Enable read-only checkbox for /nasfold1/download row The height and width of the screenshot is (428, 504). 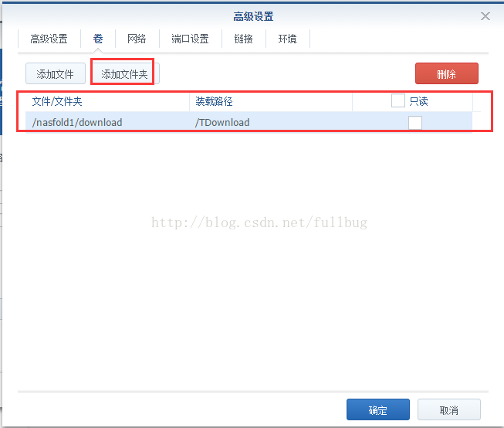[415, 123]
